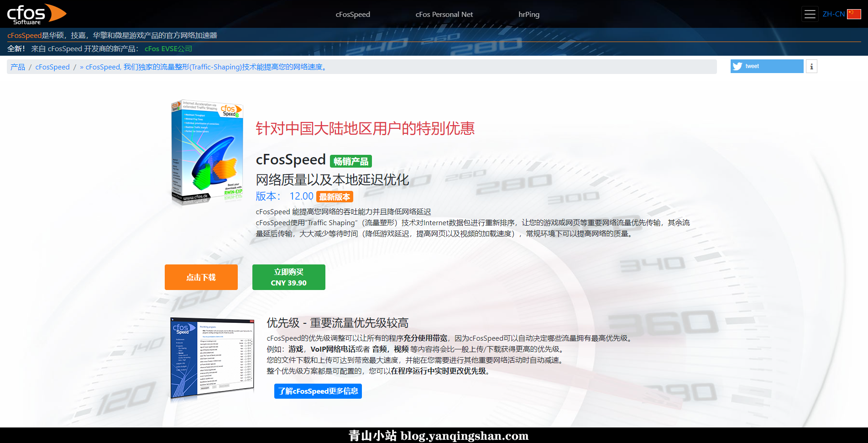Click the cFosSpeed product title heading
The height and width of the screenshot is (443, 868).
(291, 159)
